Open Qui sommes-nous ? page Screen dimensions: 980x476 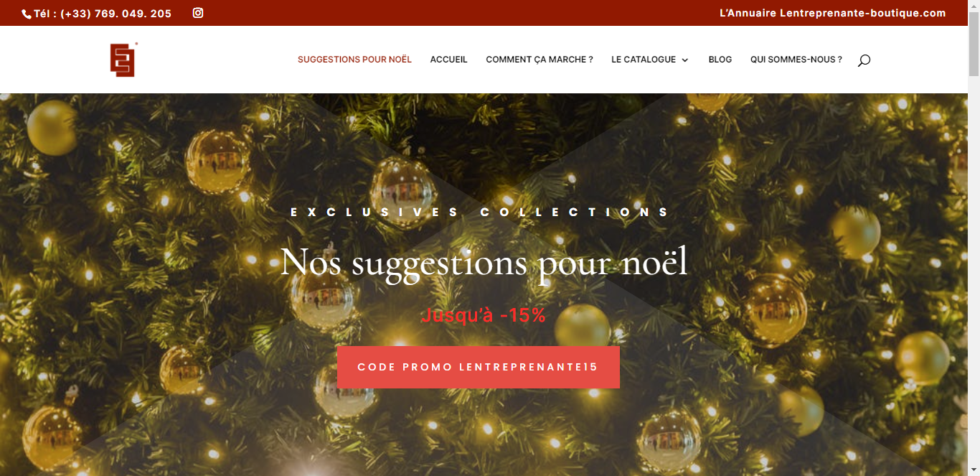click(796, 60)
